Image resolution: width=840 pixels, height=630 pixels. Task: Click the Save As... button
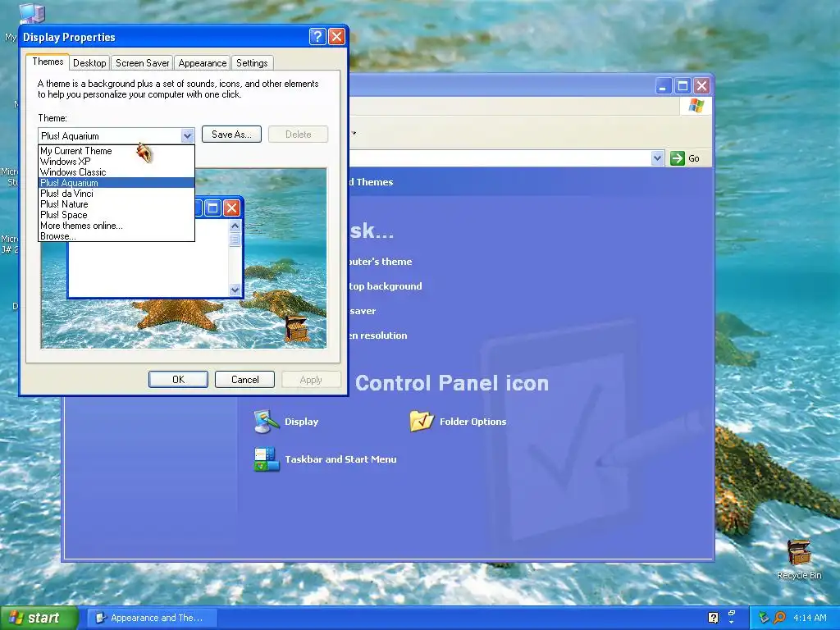coord(231,135)
